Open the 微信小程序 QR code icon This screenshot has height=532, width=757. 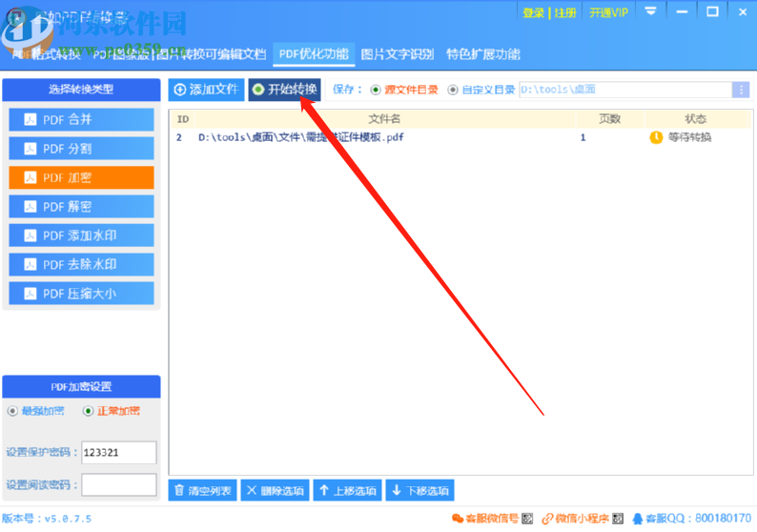[x=618, y=519]
